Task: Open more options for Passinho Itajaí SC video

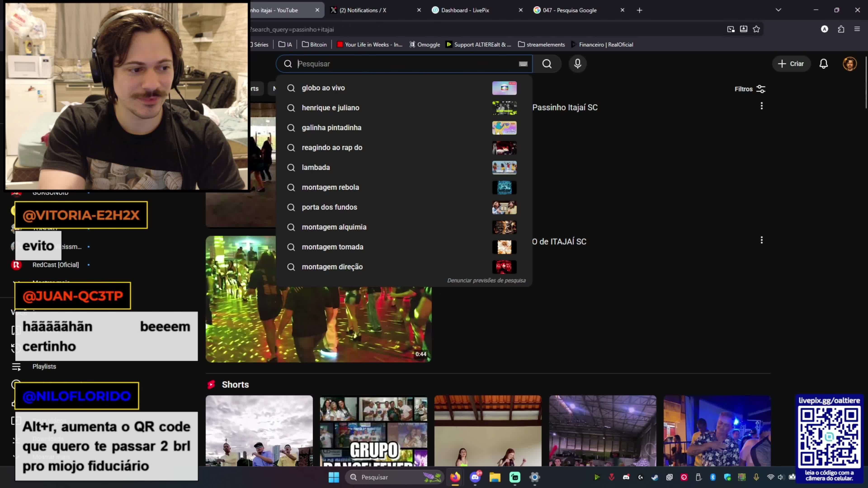Action: click(762, 106)
